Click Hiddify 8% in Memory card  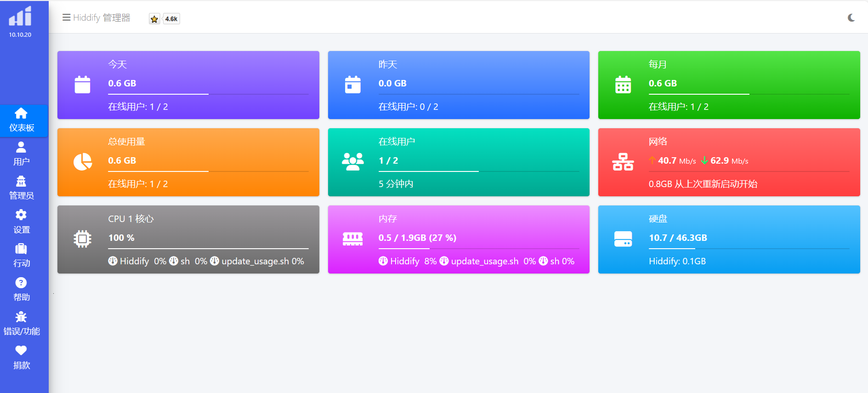tap(414, 261)
